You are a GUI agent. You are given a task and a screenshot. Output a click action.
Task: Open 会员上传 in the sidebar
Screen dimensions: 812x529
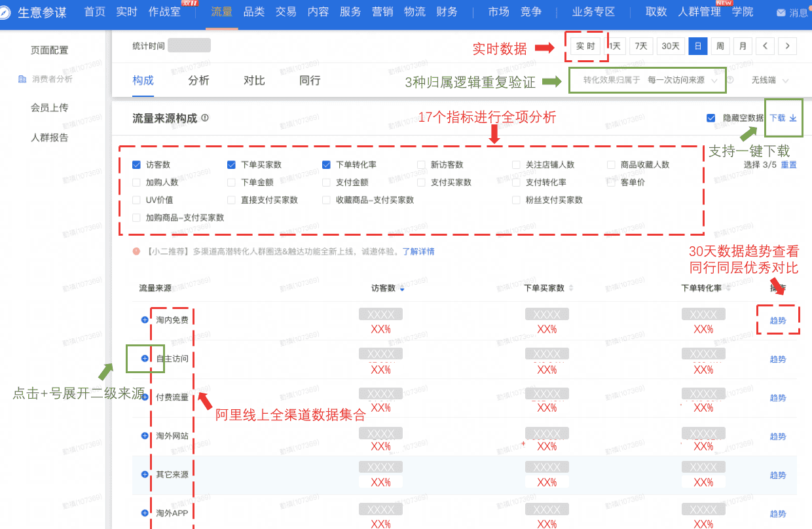point(49,107)
